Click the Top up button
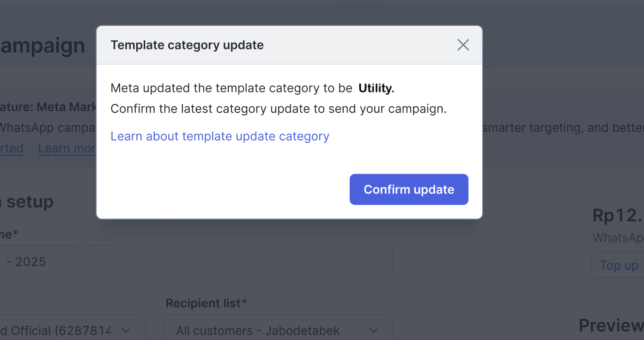The width and height of the screenshot is (644, 340). pyautogui.click(x=618, y=265)
